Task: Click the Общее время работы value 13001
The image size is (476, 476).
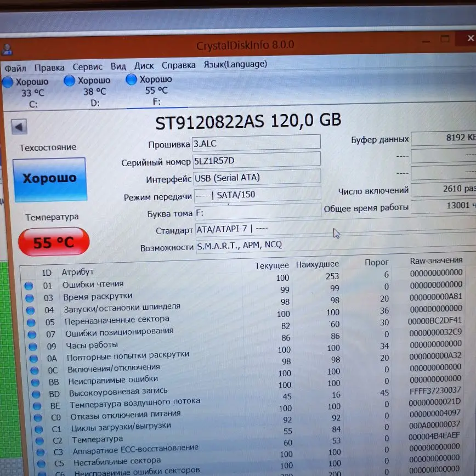Action: click(x=444, y=206)
